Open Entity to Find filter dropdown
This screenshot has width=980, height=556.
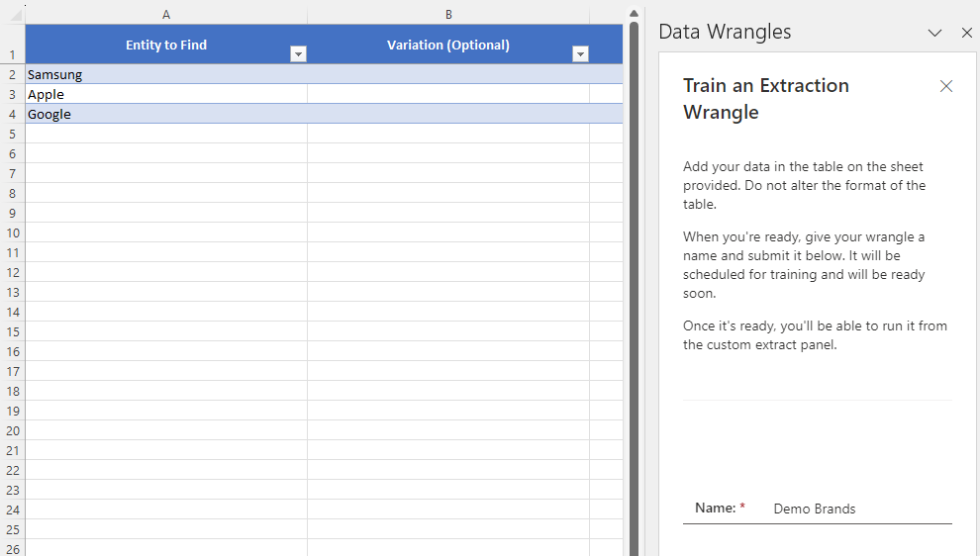[298, 54]
